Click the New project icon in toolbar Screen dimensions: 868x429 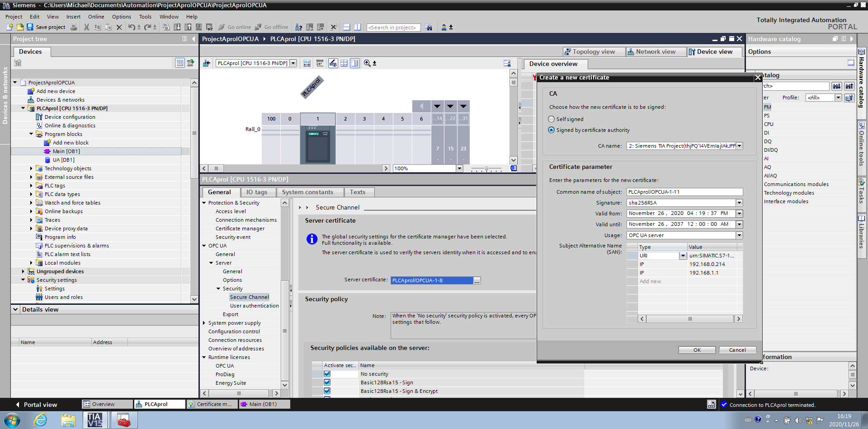click(x=9, y=27)
